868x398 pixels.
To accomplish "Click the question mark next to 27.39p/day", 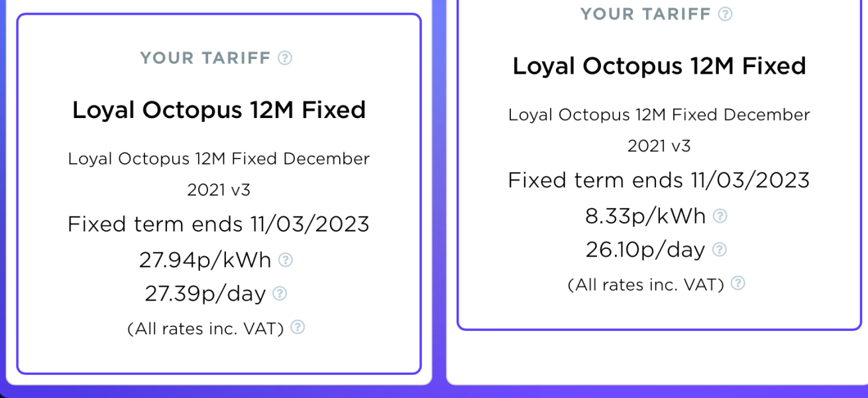I will coord(281,293).
